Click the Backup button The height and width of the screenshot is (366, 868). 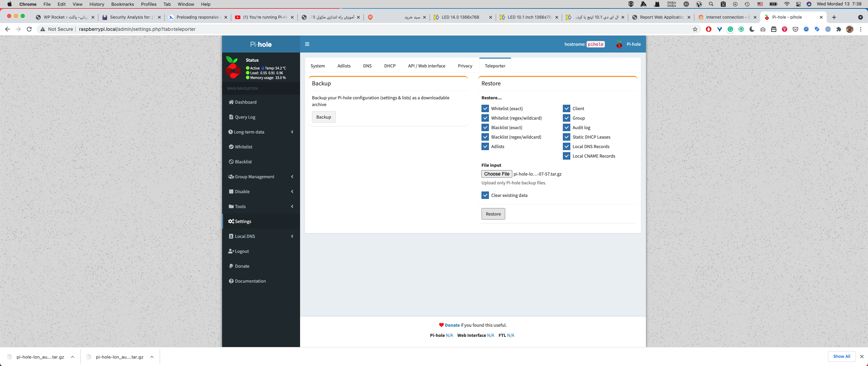click(323, 117)
